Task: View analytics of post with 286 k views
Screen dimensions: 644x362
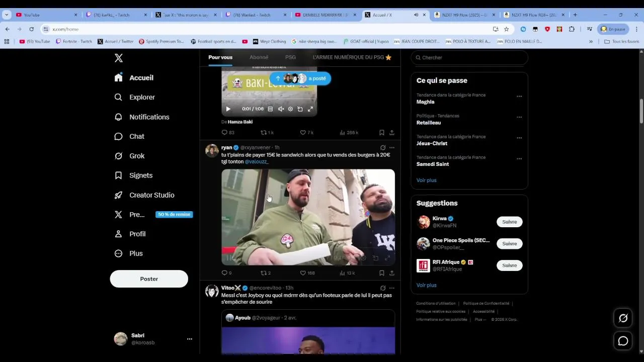Action: [x=349, y=133]
